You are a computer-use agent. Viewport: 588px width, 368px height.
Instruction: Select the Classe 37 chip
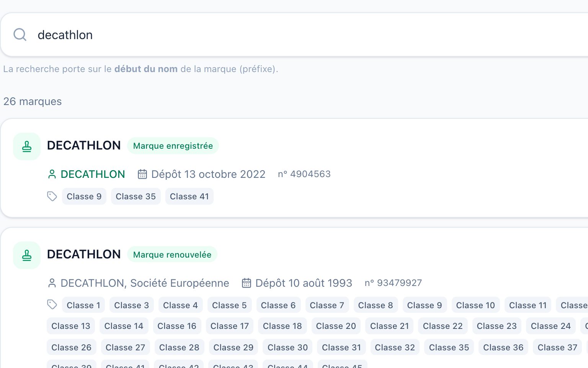click(557, 347)
